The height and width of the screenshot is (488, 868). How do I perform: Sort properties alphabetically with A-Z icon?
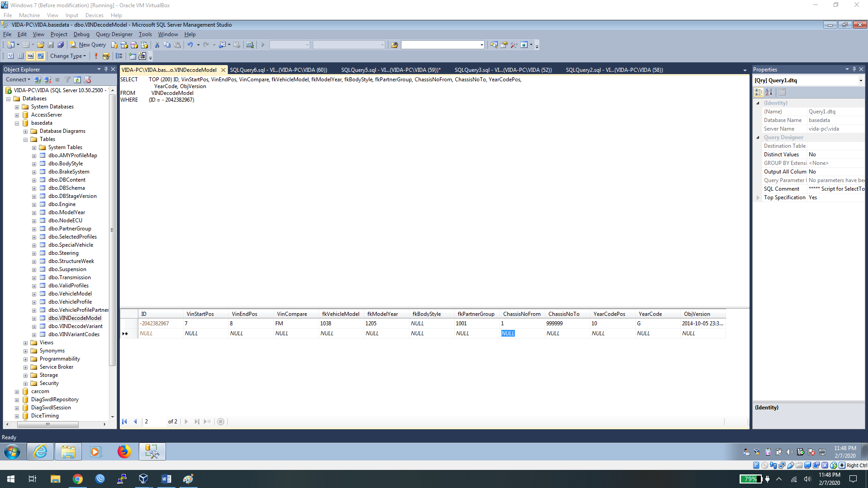coord(769,92)
